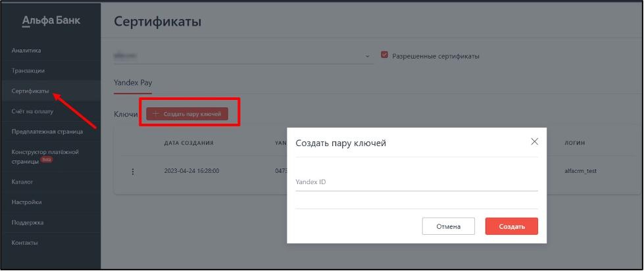
Task: Click the alfacrm_test login cell
Action: (x=581, y=171)
